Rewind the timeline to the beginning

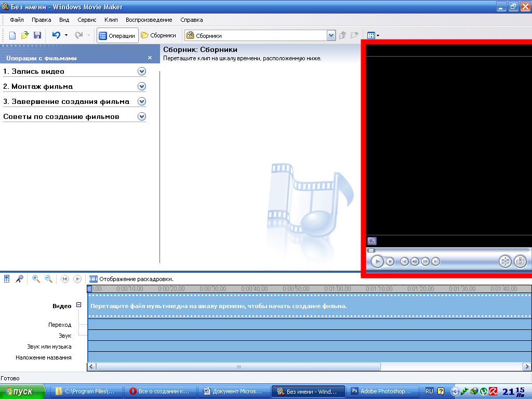click(x=65, y=279)
